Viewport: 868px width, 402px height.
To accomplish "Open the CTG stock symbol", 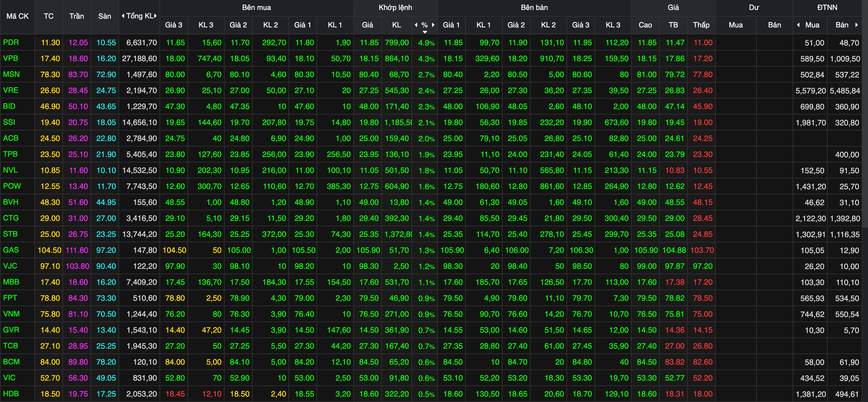I will click(x=11, y=218).
